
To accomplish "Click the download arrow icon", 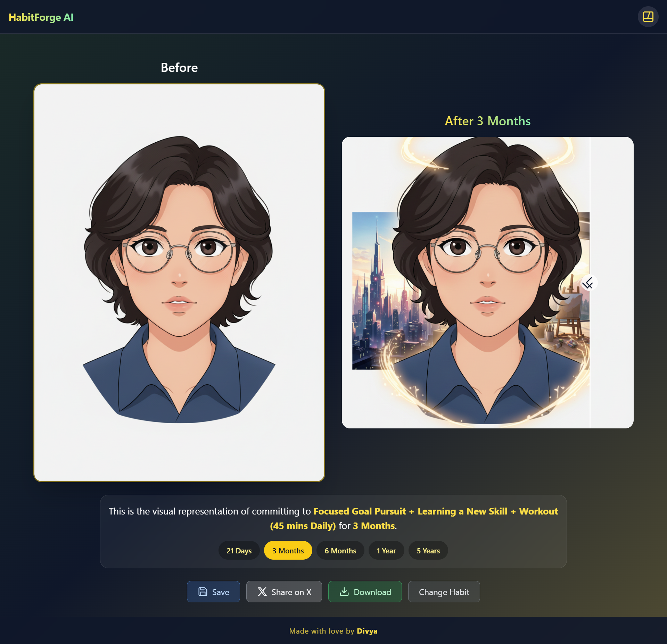I will [x=344, y=592].
